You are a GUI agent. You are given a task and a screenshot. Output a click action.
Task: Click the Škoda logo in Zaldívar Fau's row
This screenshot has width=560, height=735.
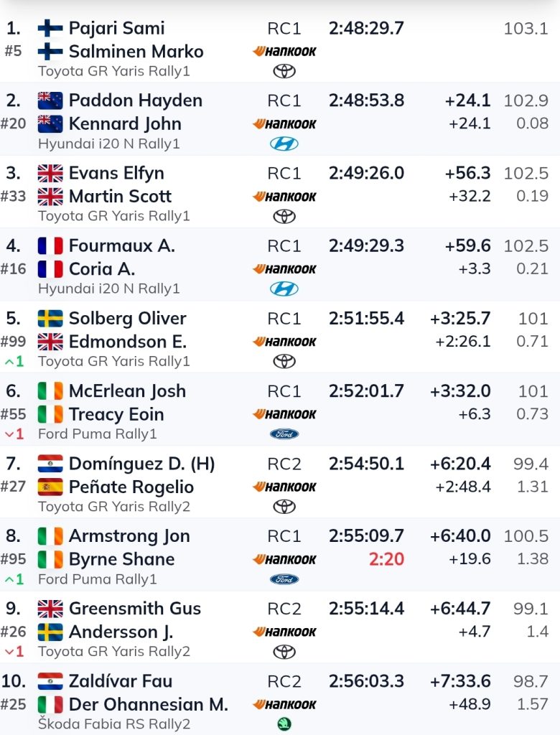tap(284, 724)
